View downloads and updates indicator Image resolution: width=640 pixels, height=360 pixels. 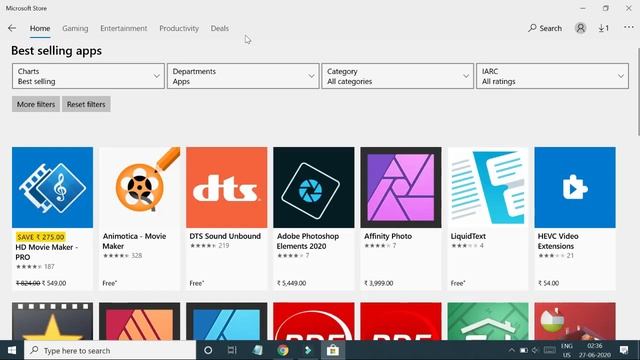(x=604, y=28)
